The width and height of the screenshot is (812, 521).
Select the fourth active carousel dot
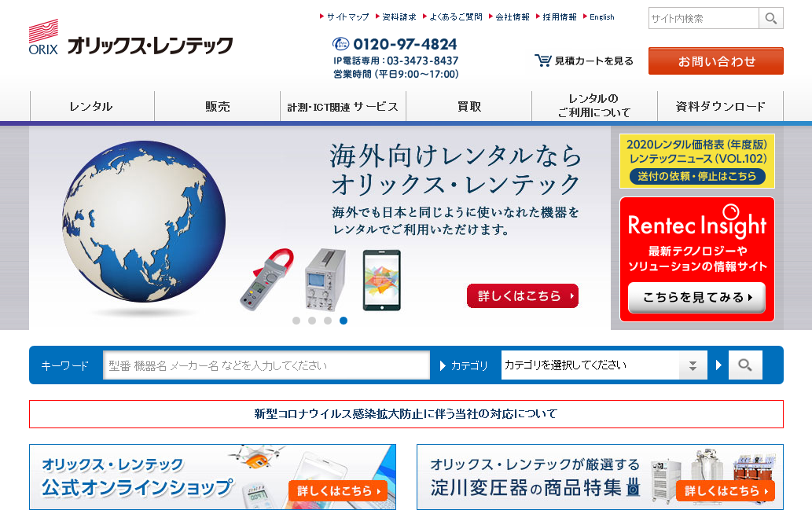344,321
